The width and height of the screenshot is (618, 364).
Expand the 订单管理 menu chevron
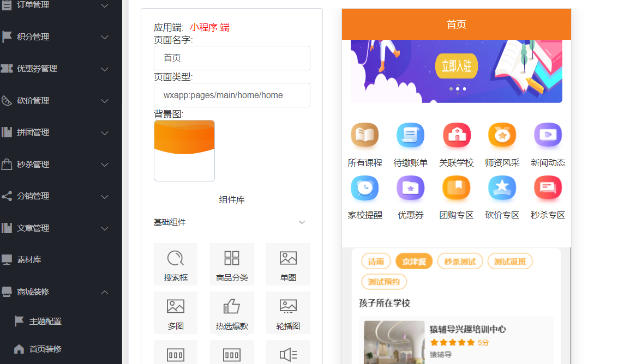104,5
